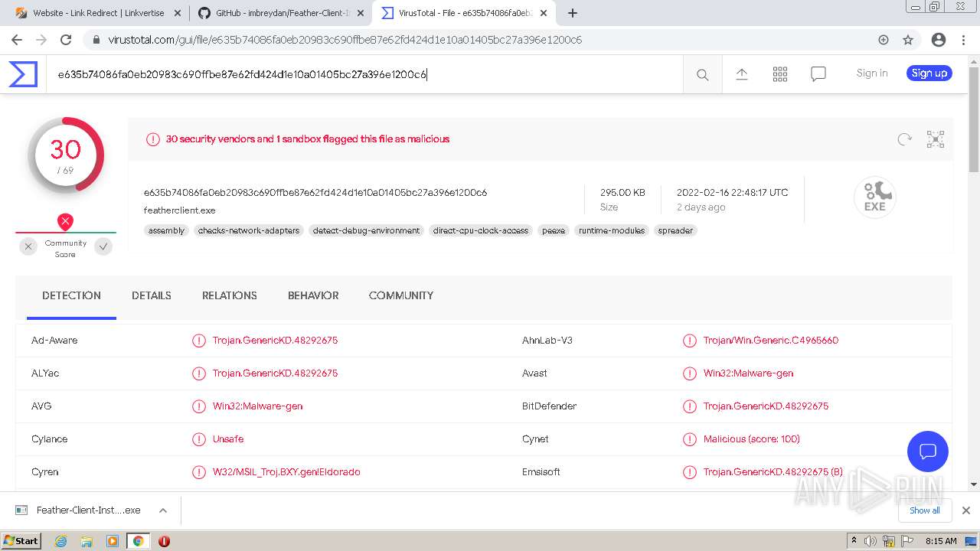Click the 'runtime-modules' tag
This screenshot has height=551, width=980.
[x=612, y=230]
